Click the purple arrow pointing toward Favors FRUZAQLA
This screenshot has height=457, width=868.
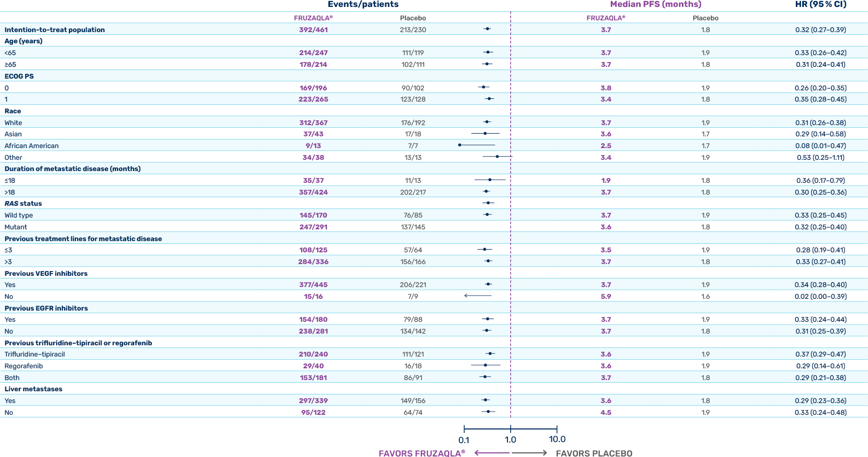click(x=491, y=453)
